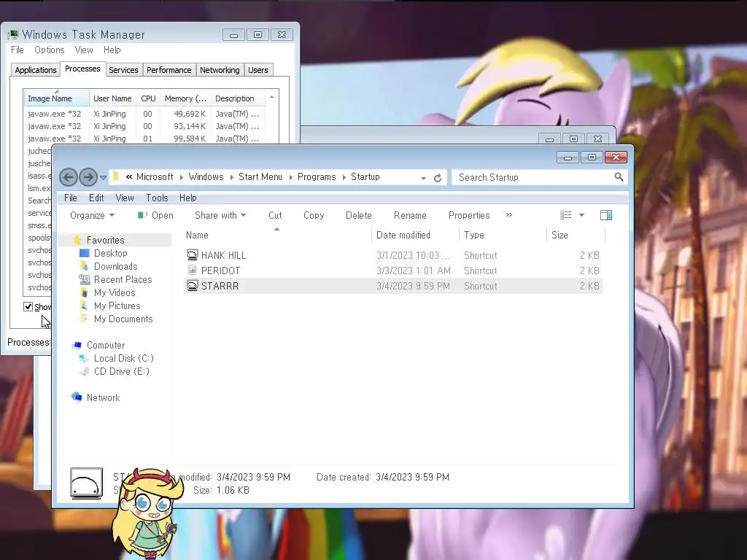Click Properties in the Explorer toolbar
This screenshot has width=747, height=560.
pyautogui.click(x=469, y=215)
